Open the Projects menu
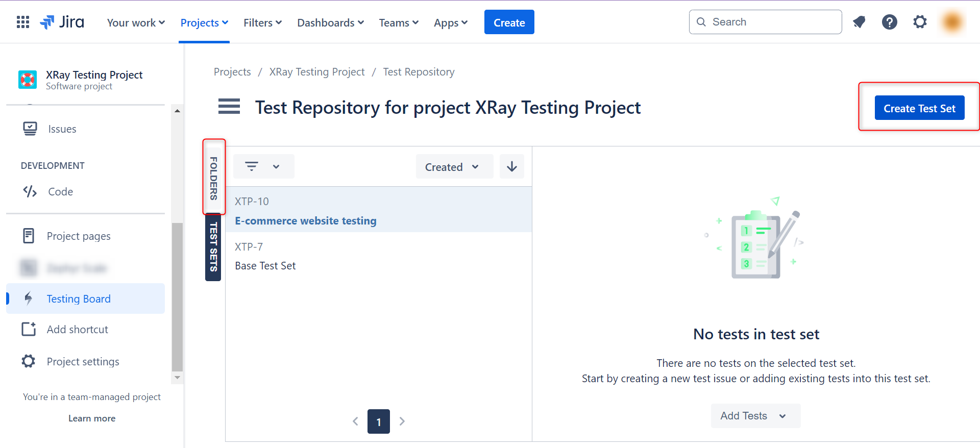980x448 pixels. coord(204,22)
